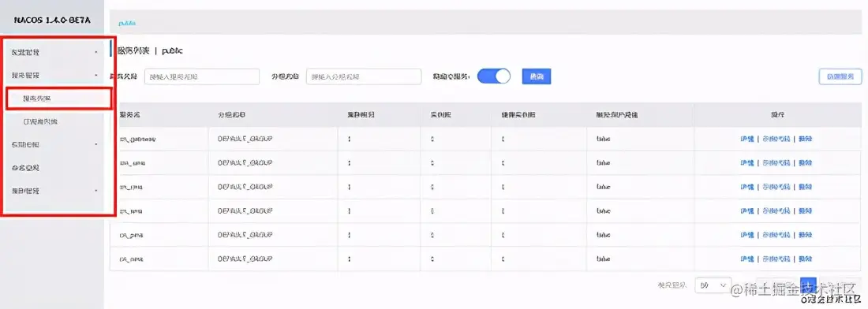This screenshot has height=309, width=868.
Task: Expand the first sidebar menu, Config Management
Action: [x=54, y=53]
